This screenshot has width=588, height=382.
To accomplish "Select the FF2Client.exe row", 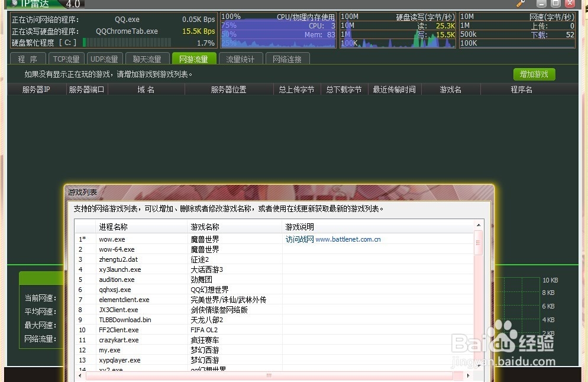I will [x=274, y=330].
